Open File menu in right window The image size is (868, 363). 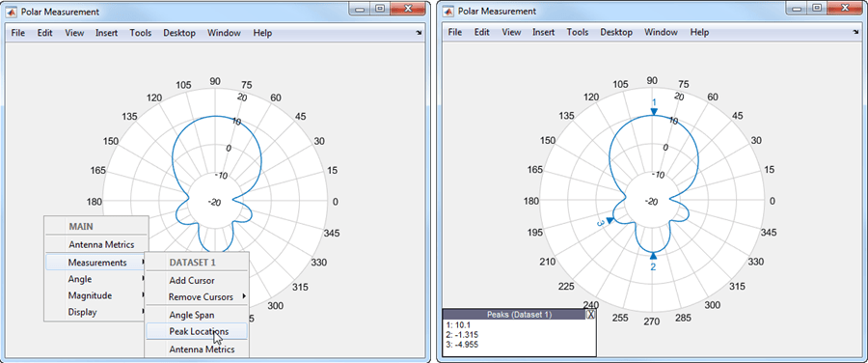tap(455, 32)
